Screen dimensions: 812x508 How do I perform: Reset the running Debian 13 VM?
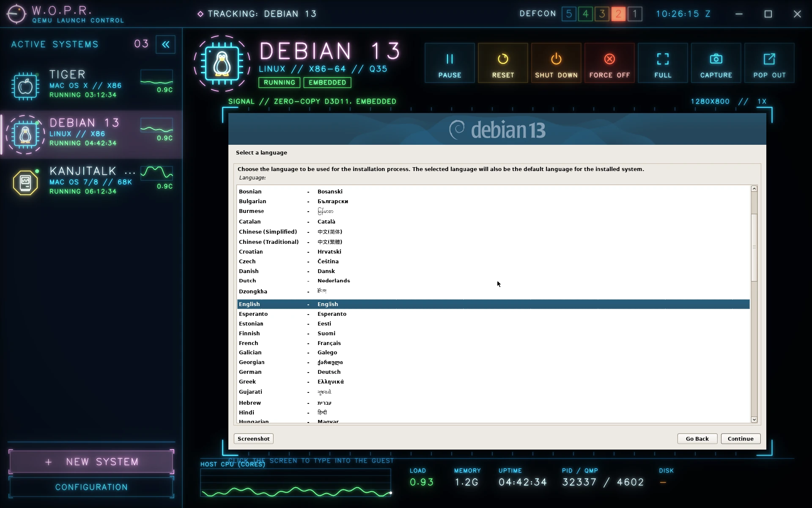[503, 63]
